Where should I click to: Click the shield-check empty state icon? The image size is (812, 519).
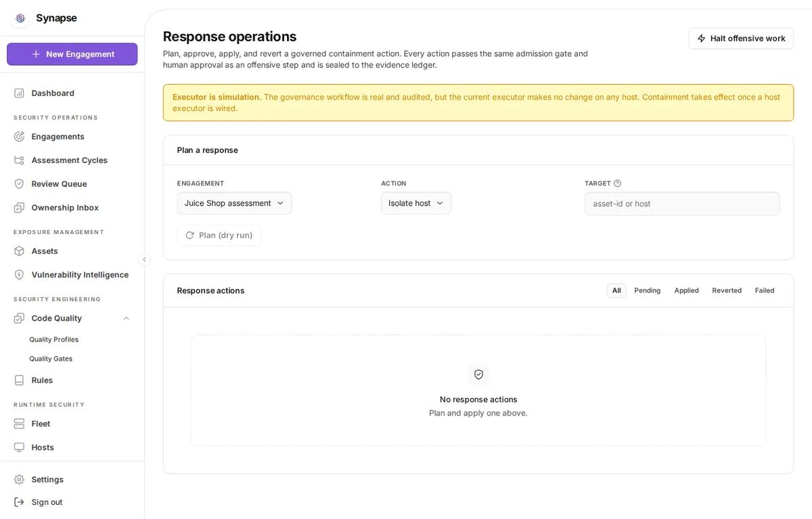[478, 374]
